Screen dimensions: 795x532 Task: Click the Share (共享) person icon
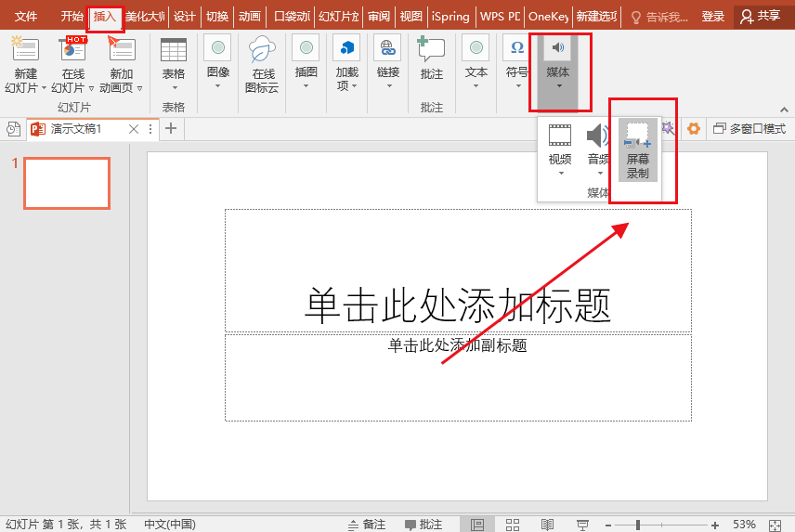click(747, 17)
